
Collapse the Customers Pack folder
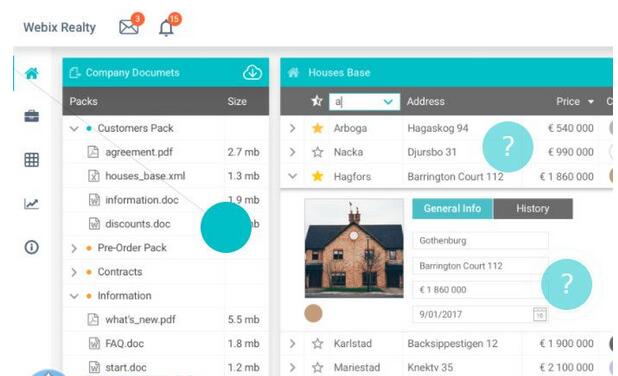[x=74, y=128]
